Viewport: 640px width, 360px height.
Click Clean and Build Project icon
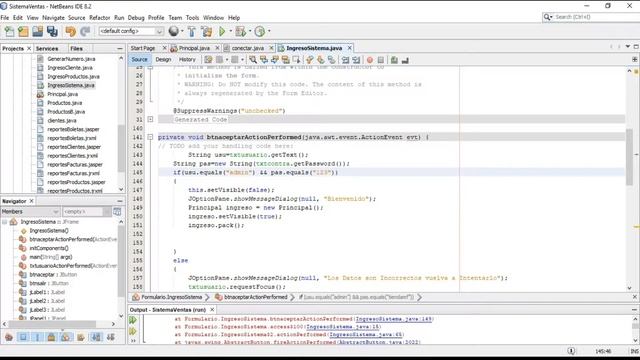[x=207, y=31]
